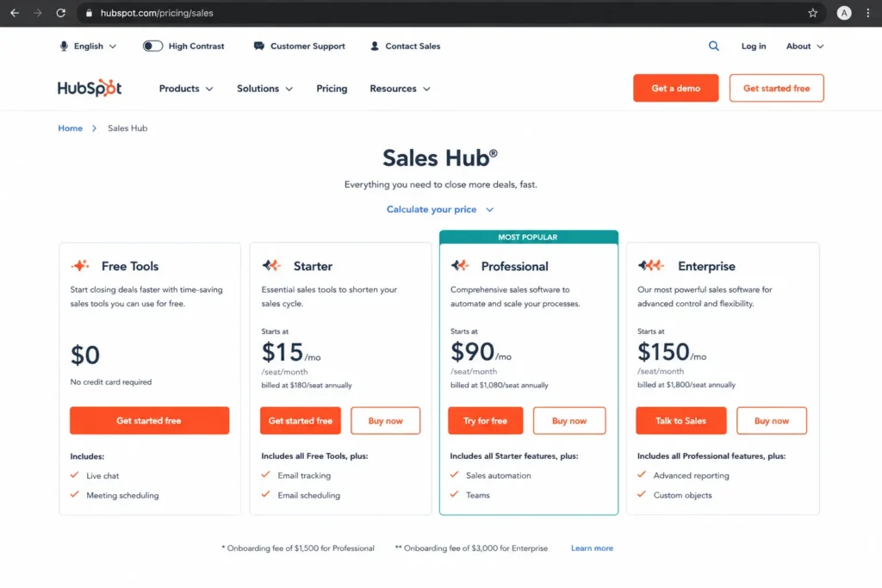882x588 pixels.
Task: Click the Enterprise plan icon
Action: coord(651,265)
